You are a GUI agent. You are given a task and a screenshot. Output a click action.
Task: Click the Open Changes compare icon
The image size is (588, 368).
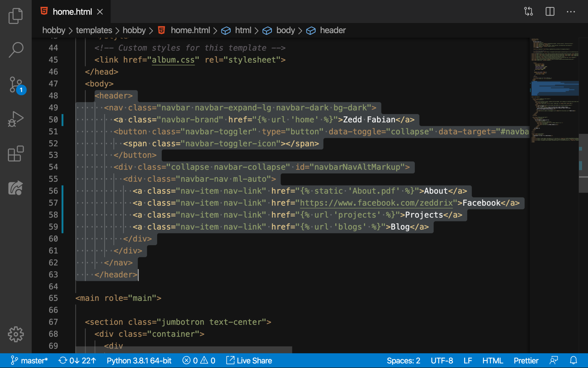[528, 11]
